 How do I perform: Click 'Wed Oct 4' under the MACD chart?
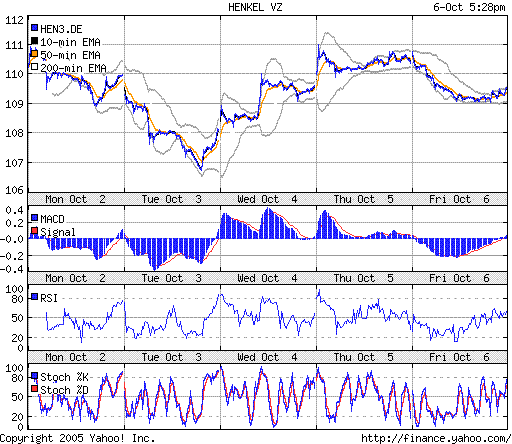tap(267, 278)
